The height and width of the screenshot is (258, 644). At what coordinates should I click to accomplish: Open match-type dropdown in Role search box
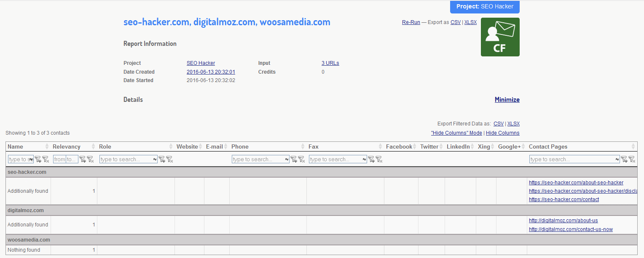pyautogui.click(x=155, y=160)
